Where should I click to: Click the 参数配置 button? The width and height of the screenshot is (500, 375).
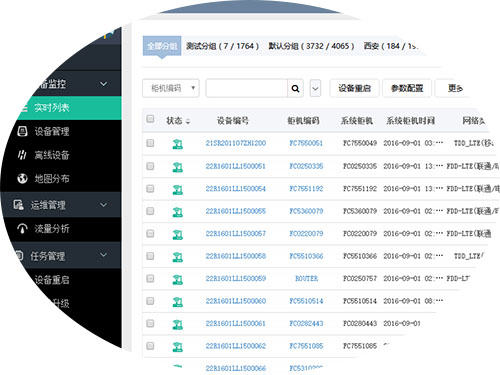[407, 88]
